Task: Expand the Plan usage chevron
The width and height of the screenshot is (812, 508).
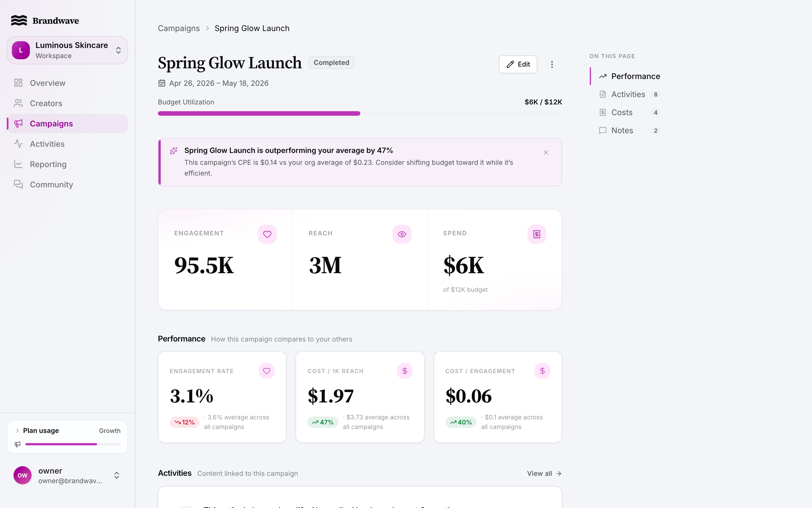Action: [x=17, y=431]
